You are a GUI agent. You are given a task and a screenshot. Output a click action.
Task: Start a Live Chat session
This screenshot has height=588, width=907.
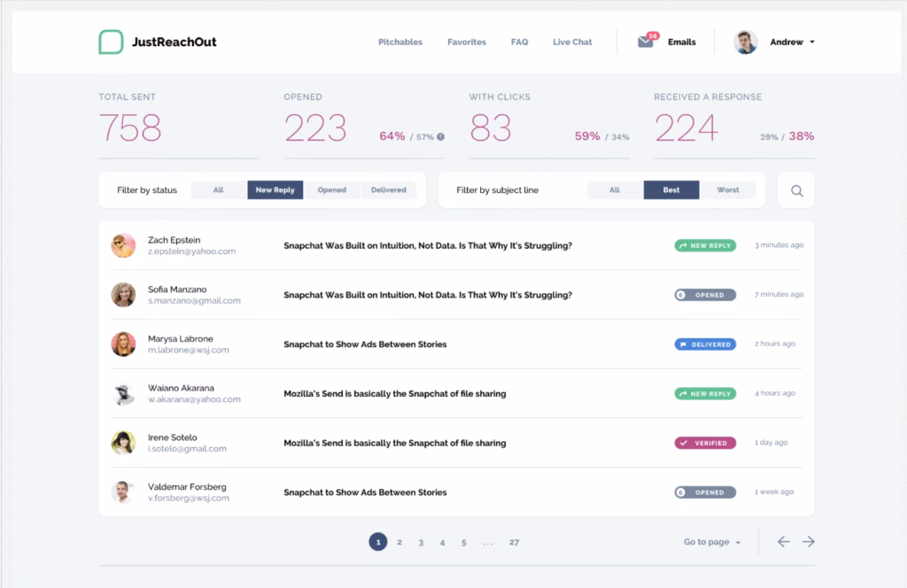click(x=571, y=41)
